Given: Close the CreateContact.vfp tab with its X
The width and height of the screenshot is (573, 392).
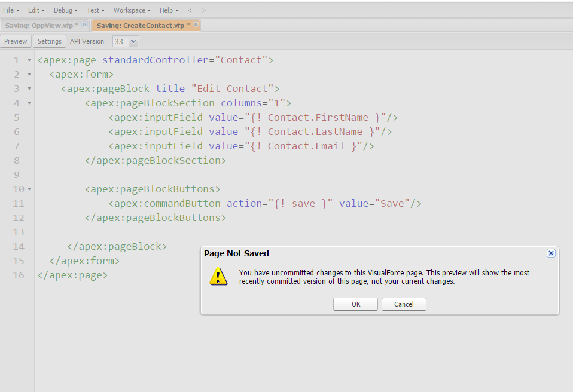Looking at the screenshot, I should point(195,24).
